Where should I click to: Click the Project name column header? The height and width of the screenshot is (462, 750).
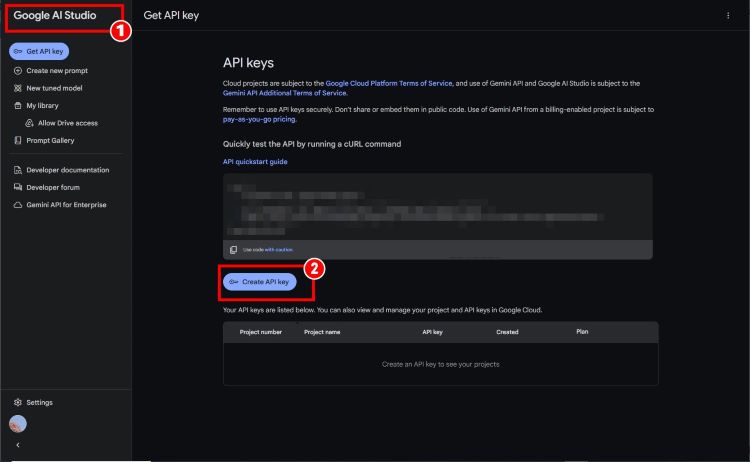[x=322, y=332]
